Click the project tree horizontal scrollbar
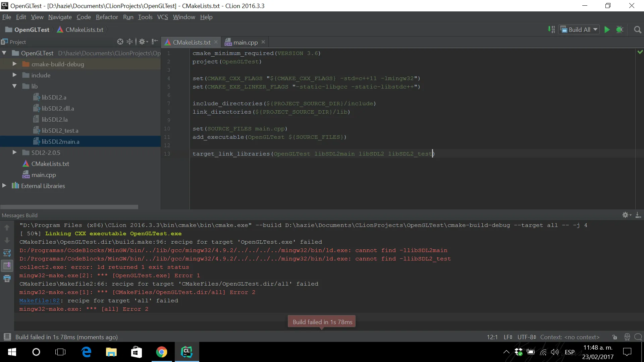644x362 pixels. (x=69, y=207)
